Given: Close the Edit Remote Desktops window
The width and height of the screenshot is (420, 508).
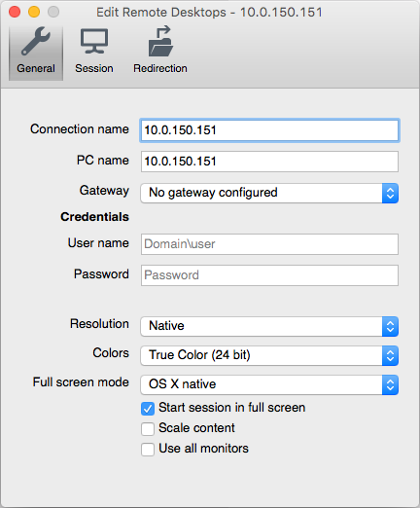Looking at the screenshot, I should tap(15, 12).
